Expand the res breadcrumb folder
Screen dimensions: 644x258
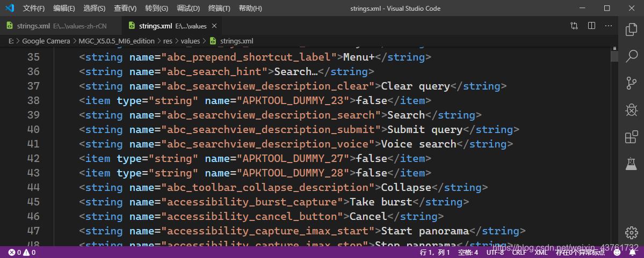pos(168,41)
